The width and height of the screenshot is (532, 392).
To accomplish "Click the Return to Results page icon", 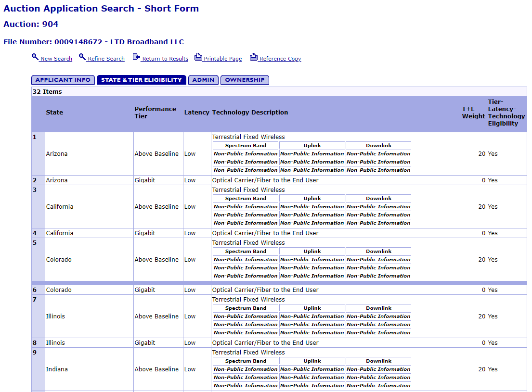I will click(136, 57).
